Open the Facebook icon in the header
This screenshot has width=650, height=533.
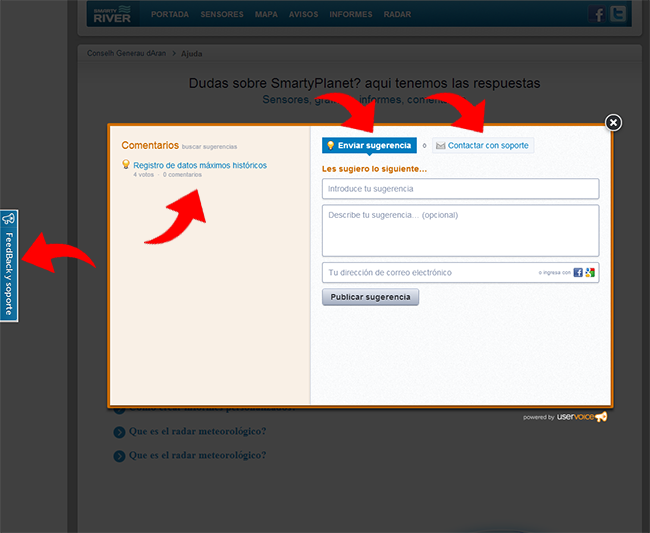point(597,14)
